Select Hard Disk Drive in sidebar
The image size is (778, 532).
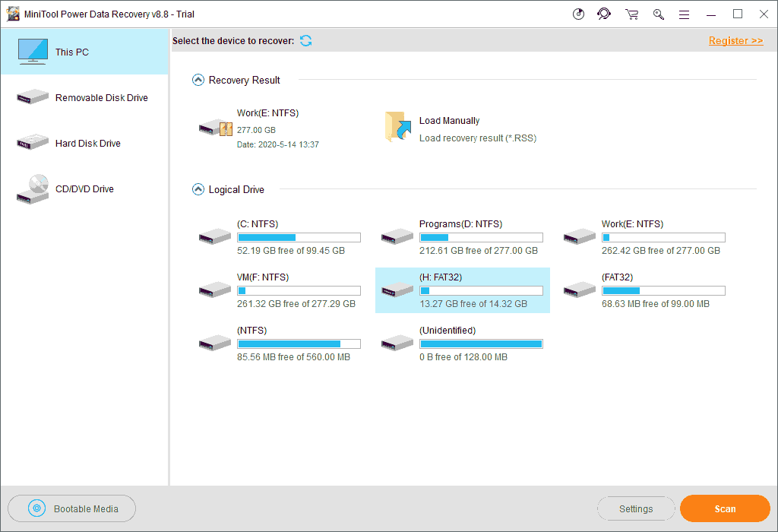85,143
